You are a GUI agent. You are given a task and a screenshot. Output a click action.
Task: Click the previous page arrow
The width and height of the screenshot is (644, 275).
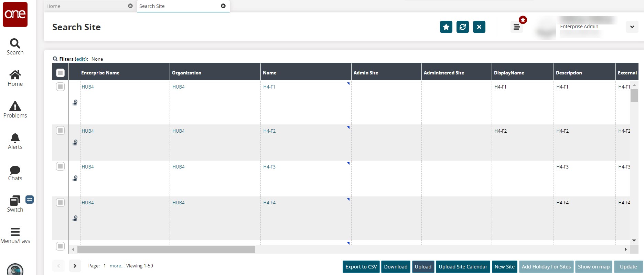coord(58,266)
